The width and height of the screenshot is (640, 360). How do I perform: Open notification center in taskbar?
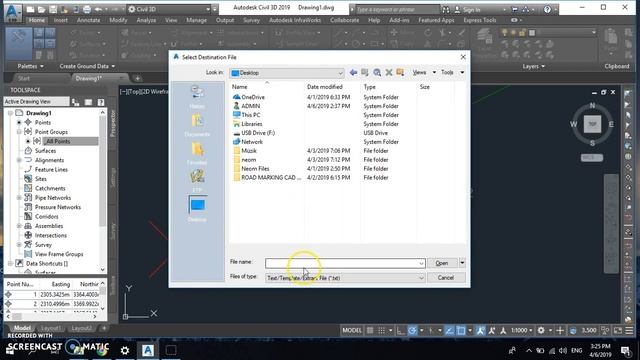(625, 350)
